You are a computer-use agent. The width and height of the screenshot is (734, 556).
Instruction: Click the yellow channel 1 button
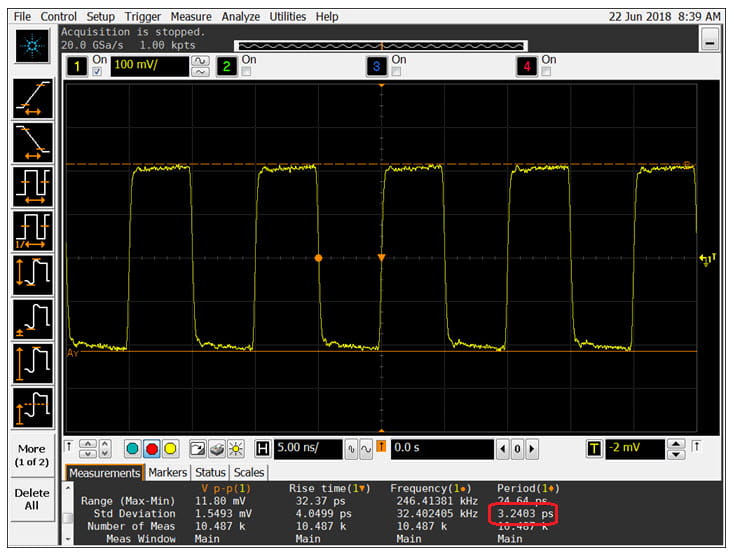point(74,67)
